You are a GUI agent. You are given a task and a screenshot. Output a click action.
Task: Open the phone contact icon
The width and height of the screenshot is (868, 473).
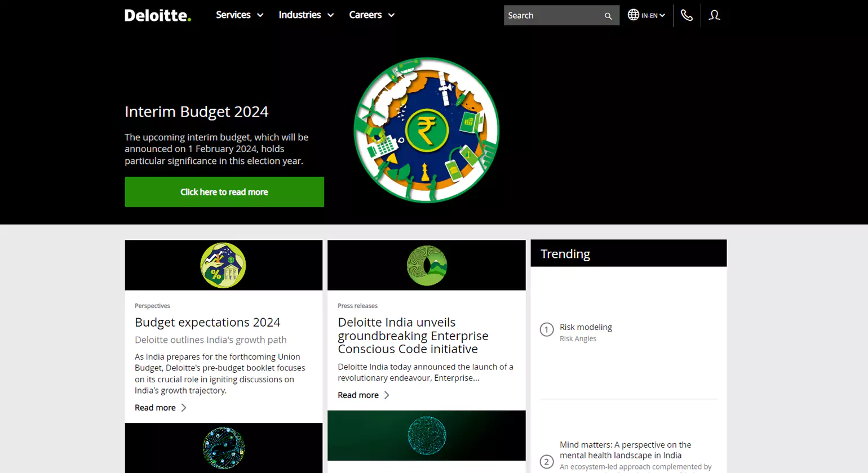[687, 15]
